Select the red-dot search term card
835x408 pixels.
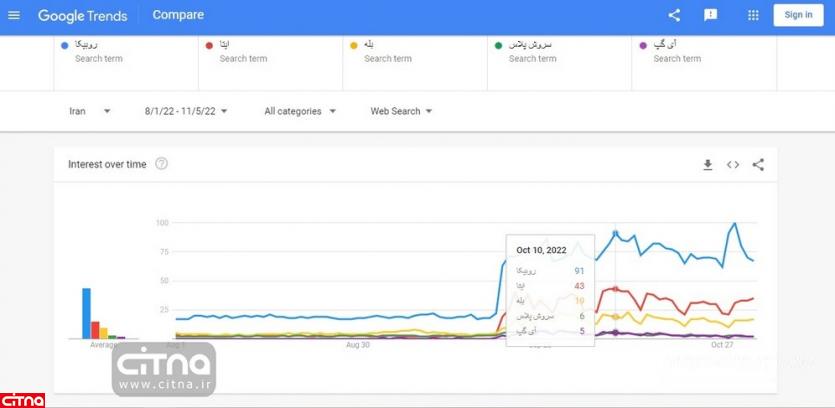[270, 51]
